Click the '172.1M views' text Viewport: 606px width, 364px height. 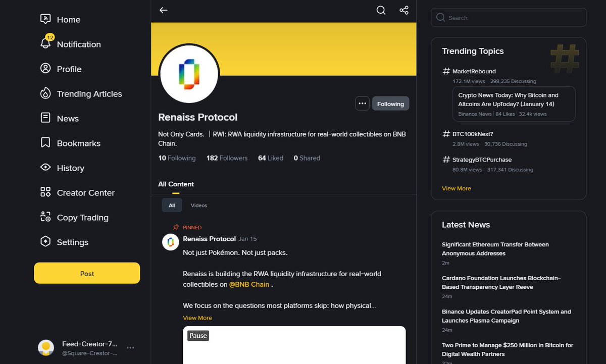point(469,81)
